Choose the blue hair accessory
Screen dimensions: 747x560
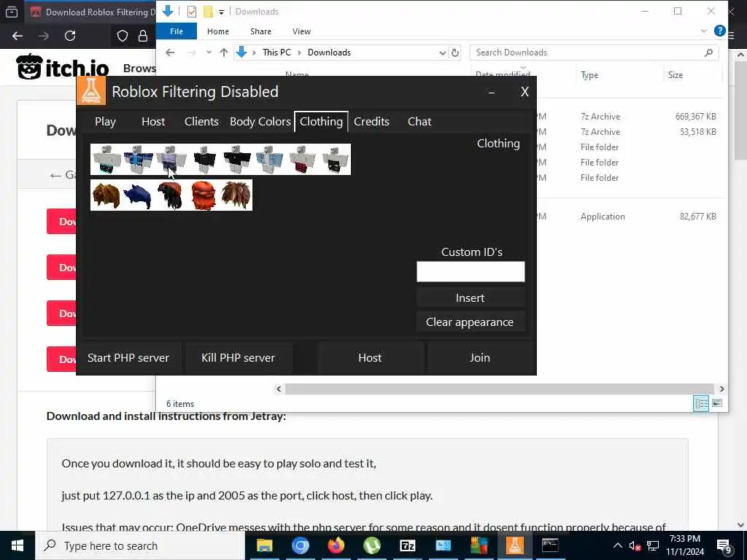coord(138,195)
